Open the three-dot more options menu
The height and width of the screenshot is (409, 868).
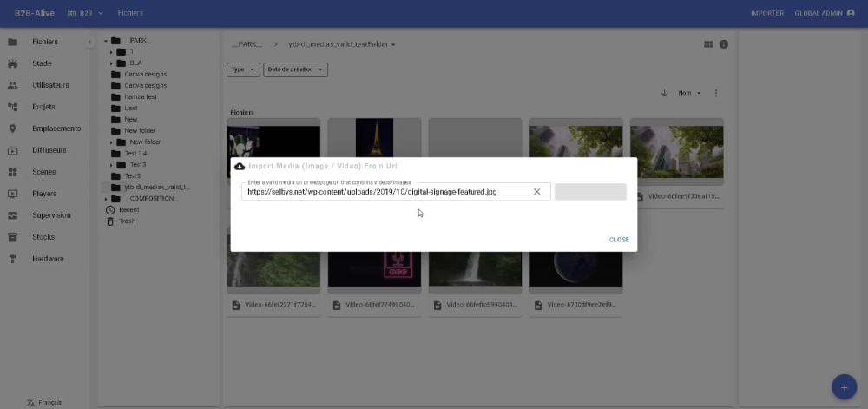point(716,93)
